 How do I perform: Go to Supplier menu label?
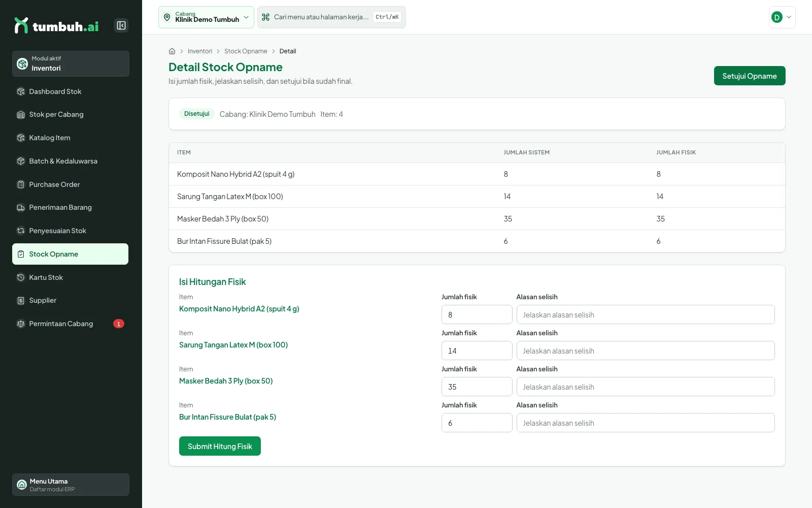click(x=43, y=300)
